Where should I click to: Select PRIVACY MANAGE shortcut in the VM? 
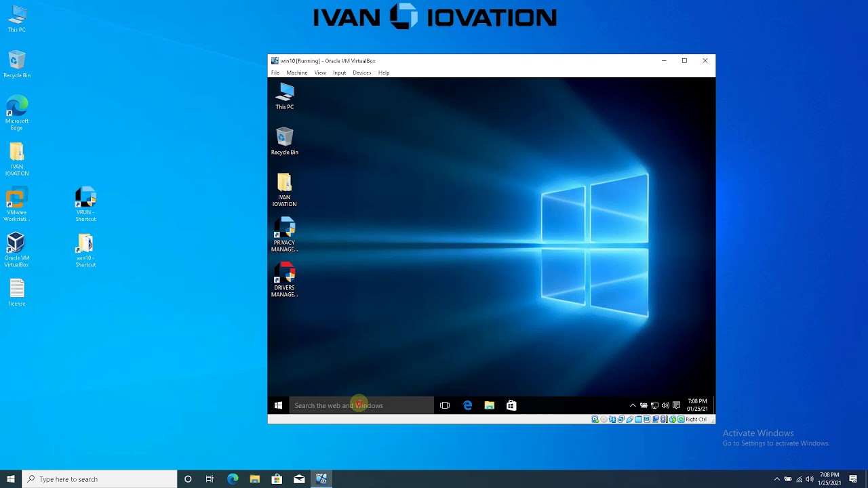(285, 235)
